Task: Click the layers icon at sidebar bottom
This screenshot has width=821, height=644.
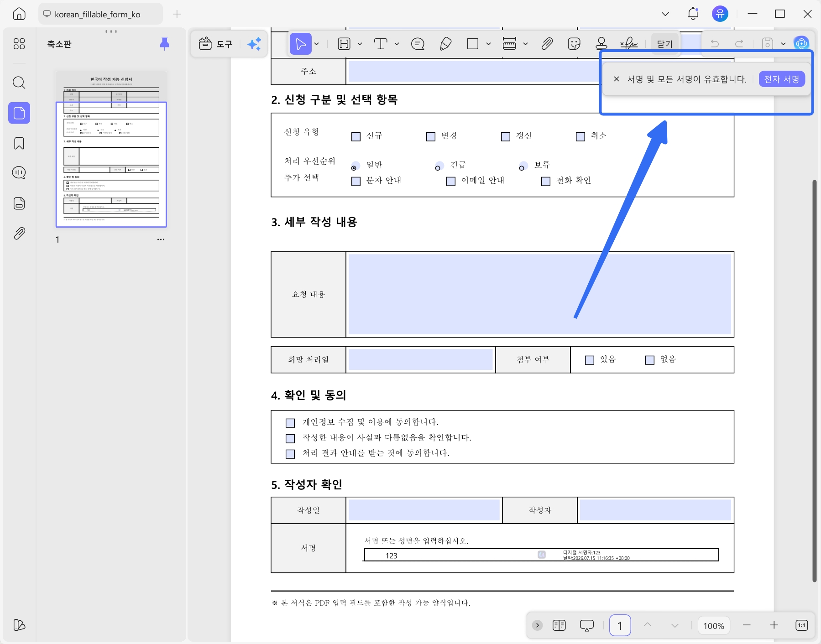Action: (19, 625)
